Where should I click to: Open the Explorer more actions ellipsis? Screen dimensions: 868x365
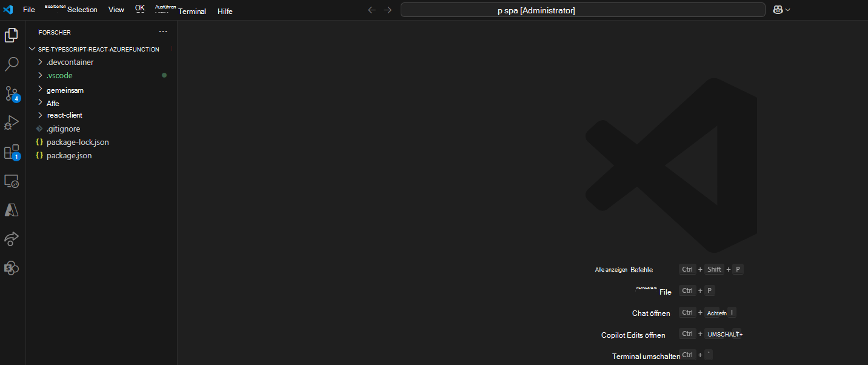click(x=163, y=32)
